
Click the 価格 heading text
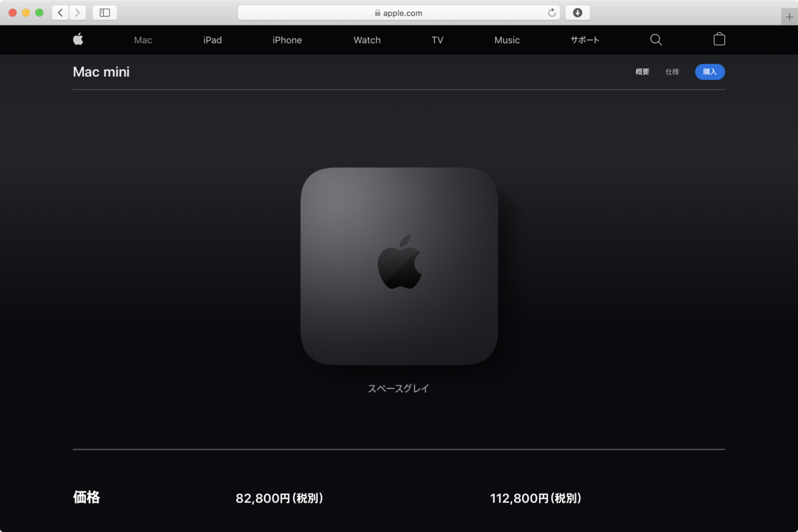coord(86,497)
